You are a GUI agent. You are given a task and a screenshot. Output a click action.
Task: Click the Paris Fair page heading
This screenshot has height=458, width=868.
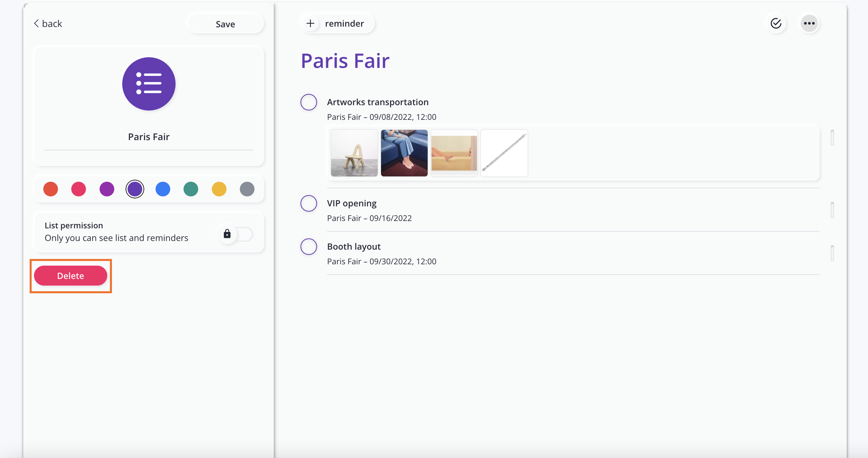[x=345, y=61]
